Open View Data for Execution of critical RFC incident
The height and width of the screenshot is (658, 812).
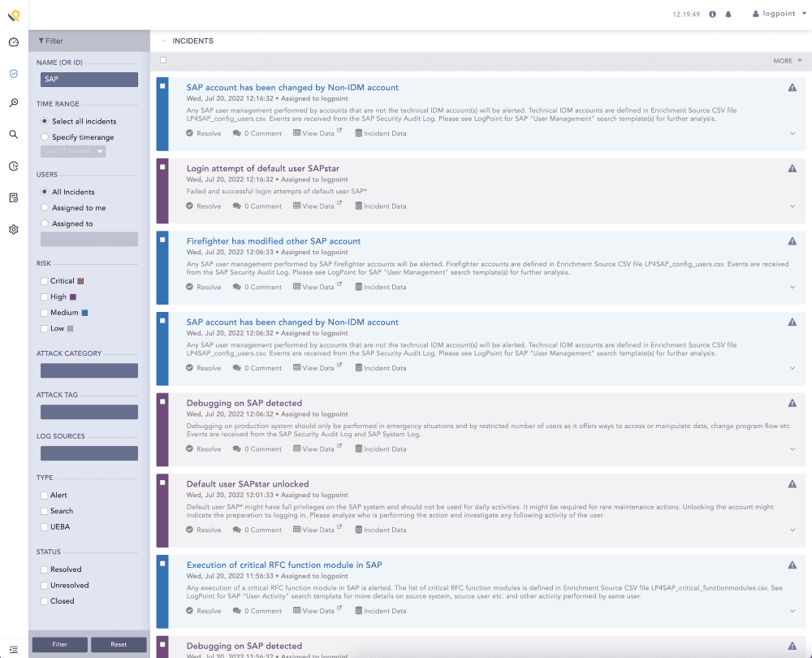click(x=317, y=611)
